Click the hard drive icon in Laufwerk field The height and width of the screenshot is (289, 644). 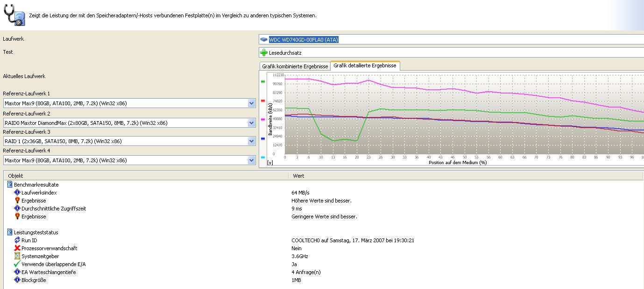click(x=264, y=40)
